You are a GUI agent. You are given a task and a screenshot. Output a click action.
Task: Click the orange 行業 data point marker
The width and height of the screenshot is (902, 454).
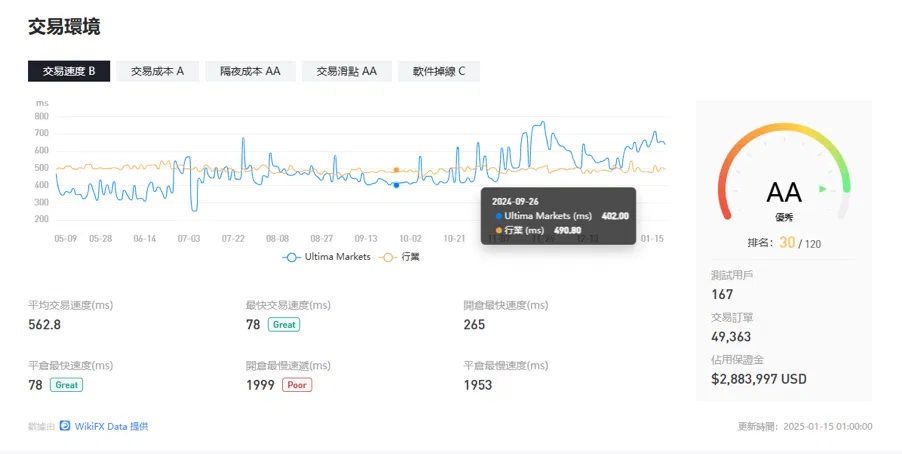pos(396,170)
